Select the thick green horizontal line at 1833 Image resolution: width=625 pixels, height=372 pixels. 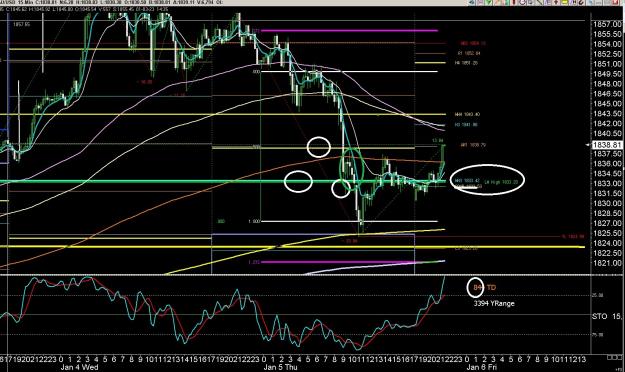223,182
